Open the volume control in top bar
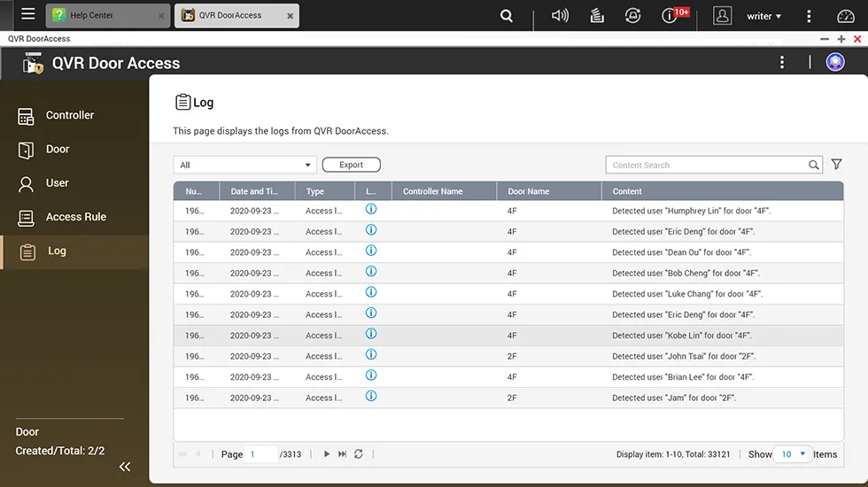Screen dimensions: 868x487 [x=560, y=16]
